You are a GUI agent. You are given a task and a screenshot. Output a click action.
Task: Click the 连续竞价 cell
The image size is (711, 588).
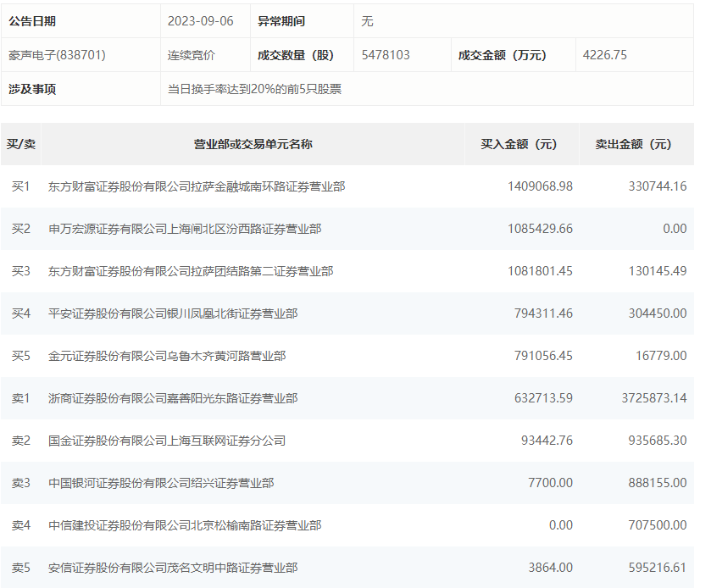[191, 55]
